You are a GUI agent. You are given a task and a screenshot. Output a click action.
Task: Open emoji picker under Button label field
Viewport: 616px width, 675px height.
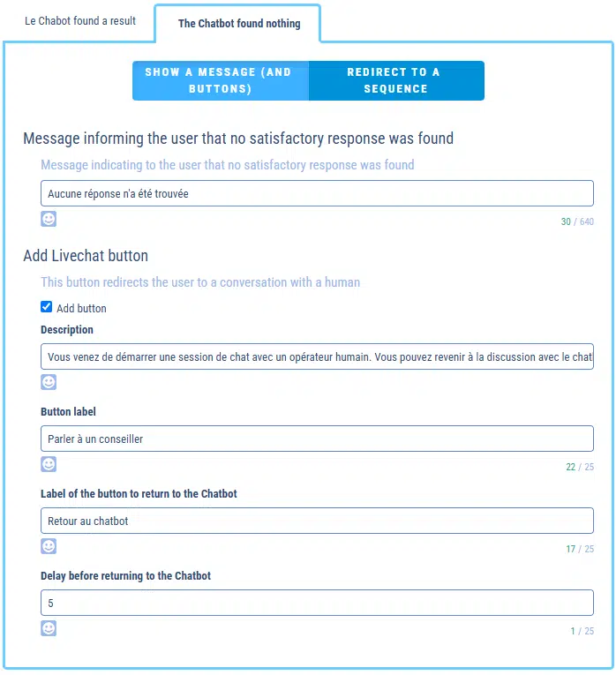(49, 464)
